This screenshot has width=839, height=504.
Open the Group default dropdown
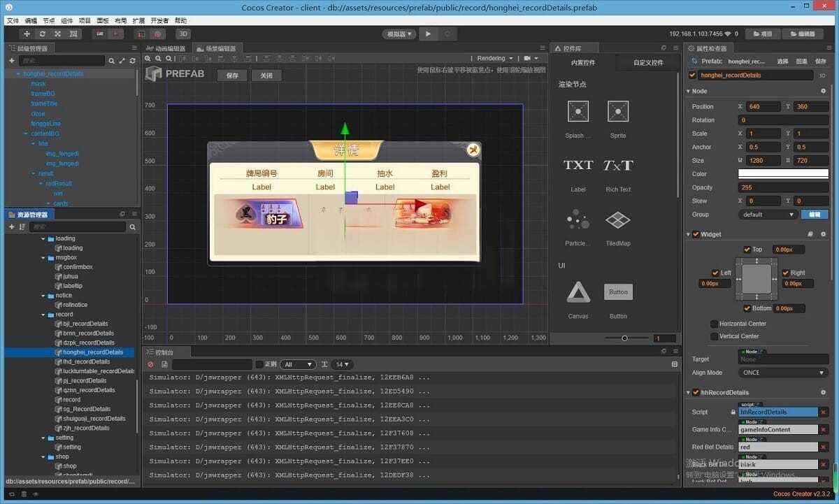(x=768, y=215)
